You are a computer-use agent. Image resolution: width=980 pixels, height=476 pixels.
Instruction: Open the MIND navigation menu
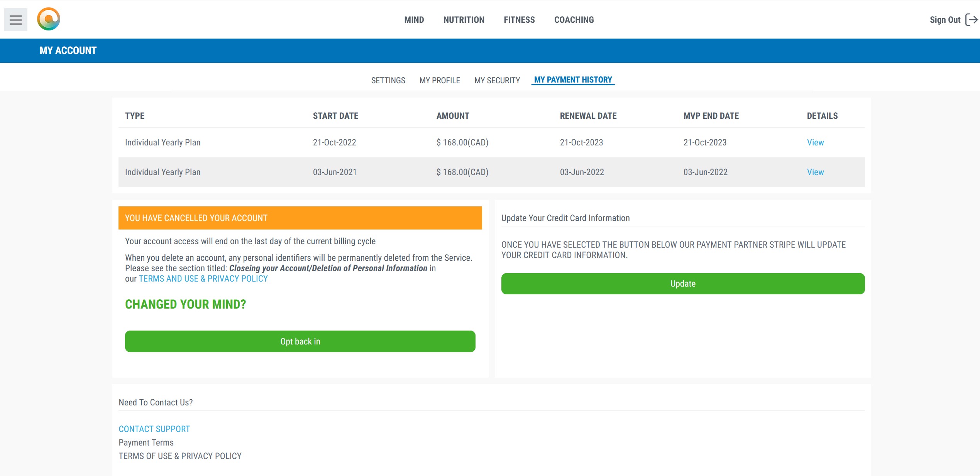tap(414, 20)
